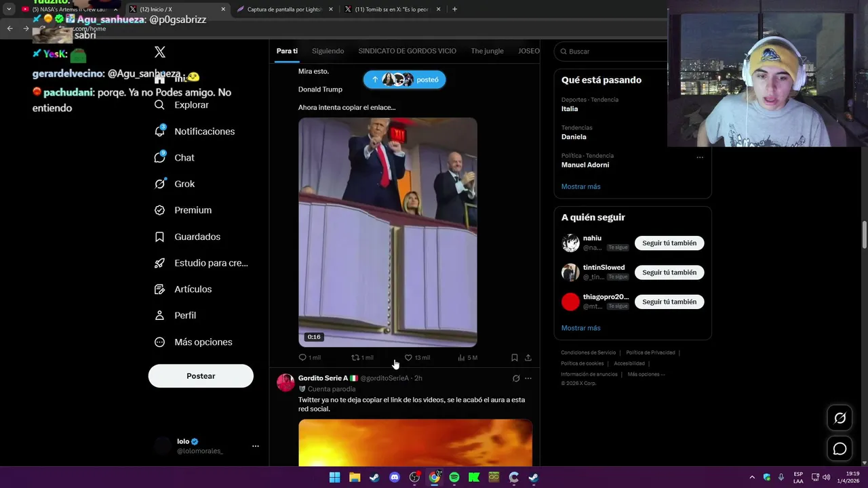The width and height of the screenshot is (868, 488).
Task: Open Chat in the sidebar
Action: (x=174, y=158)
